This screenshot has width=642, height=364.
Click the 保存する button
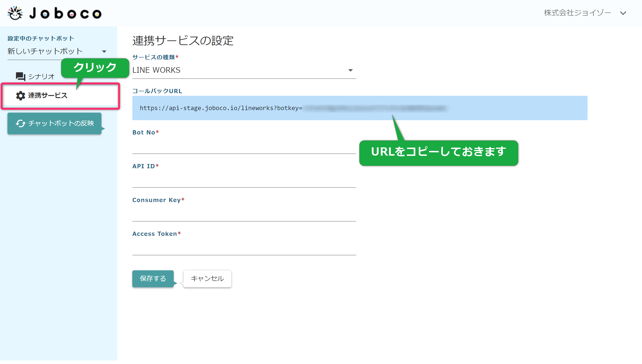(x=153, y=279)
